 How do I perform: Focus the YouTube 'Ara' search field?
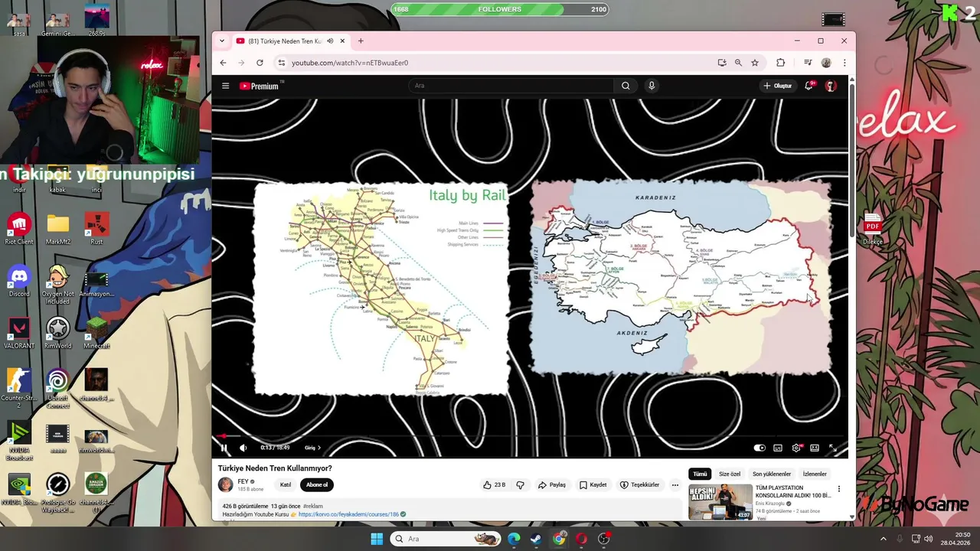pos(511,86)
